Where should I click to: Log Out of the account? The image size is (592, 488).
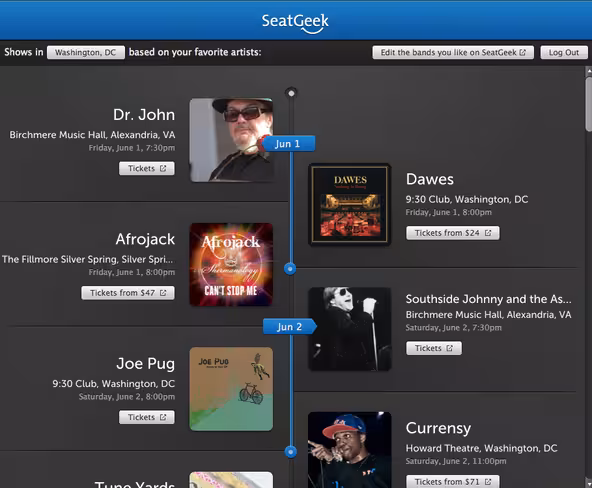[564, 52]
